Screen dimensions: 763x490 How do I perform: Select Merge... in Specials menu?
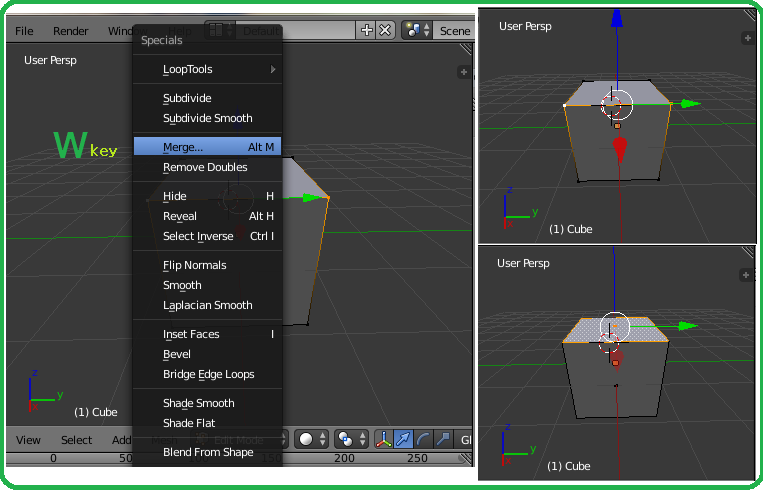pos(207,146)
